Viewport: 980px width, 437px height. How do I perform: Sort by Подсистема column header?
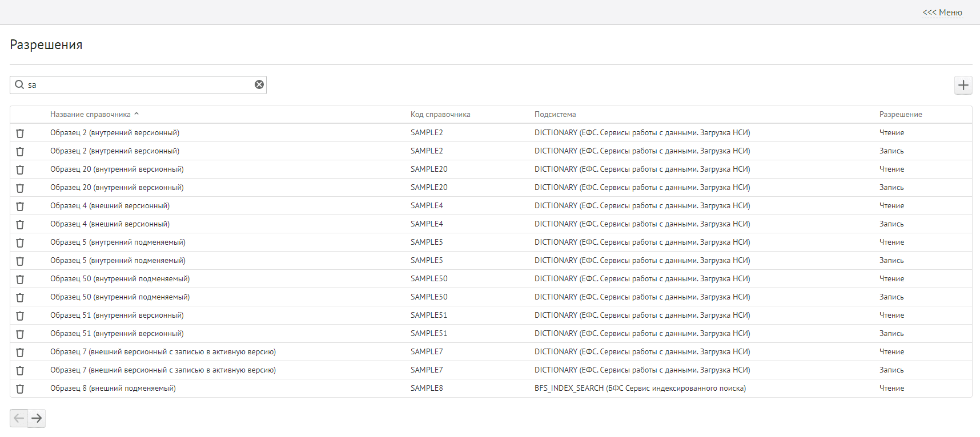point(555,115)
